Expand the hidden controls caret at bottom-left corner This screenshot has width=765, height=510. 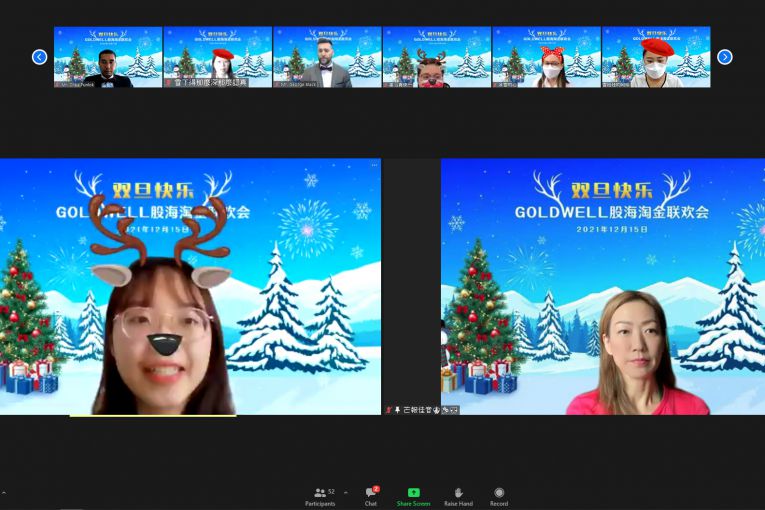coord(4,493)
